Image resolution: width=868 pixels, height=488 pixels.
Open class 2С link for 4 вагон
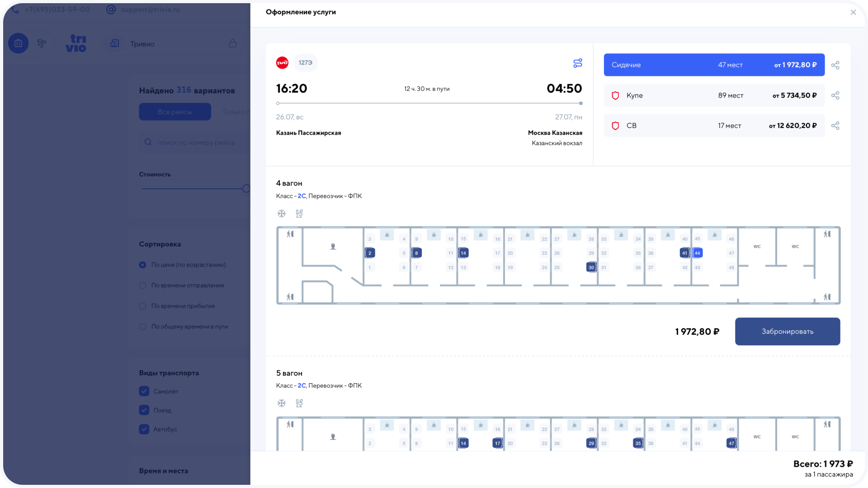click(302, 196)
